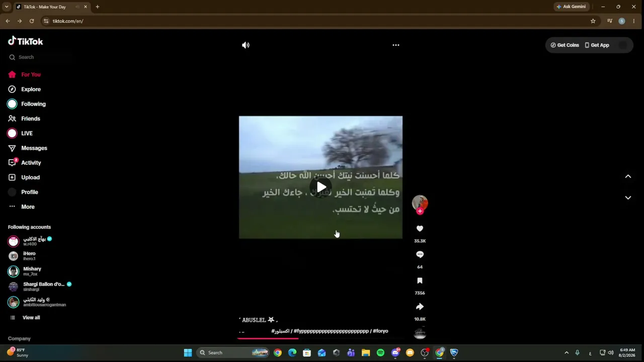Open Microsoft Edge from taskbar
Image resolution: width=644 pixels, height=362 pixels.
(292, 353)
